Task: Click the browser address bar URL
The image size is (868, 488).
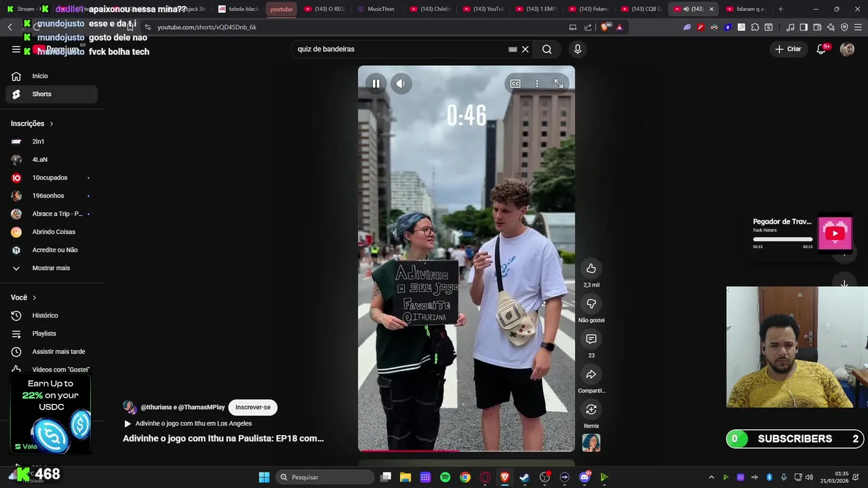Action: point(207,27)
